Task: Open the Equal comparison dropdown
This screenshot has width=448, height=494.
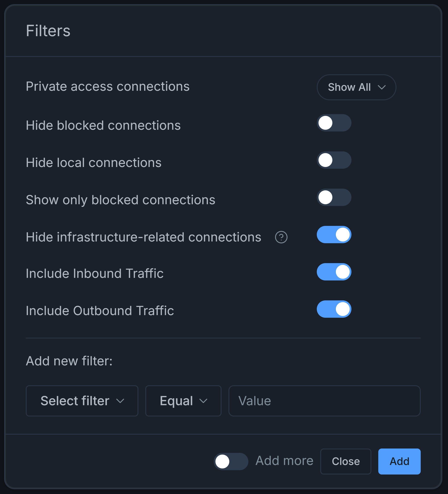Action: 183,401
